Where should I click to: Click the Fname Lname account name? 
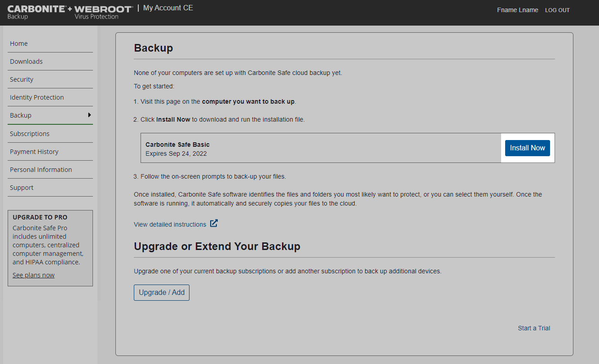click(517, 10)
